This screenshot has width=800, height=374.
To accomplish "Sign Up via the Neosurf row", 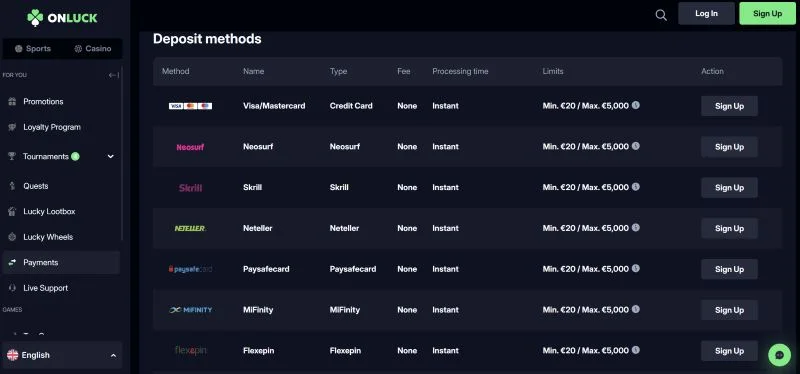I will (x=729, y=147).
